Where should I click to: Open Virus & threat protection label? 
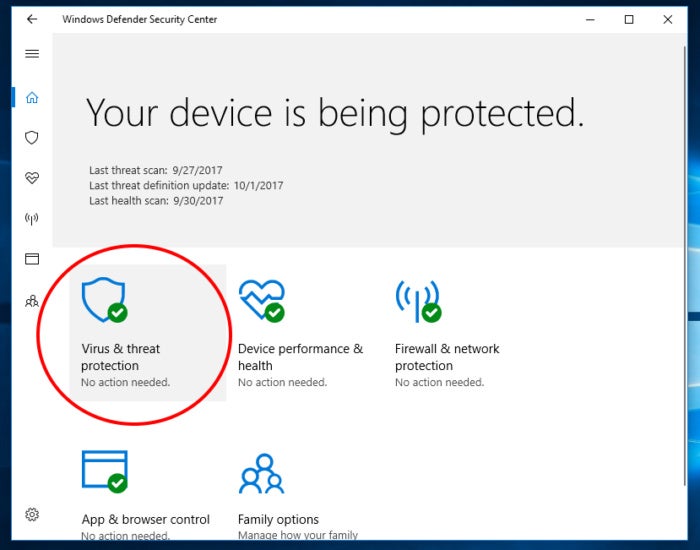point(121,357)
